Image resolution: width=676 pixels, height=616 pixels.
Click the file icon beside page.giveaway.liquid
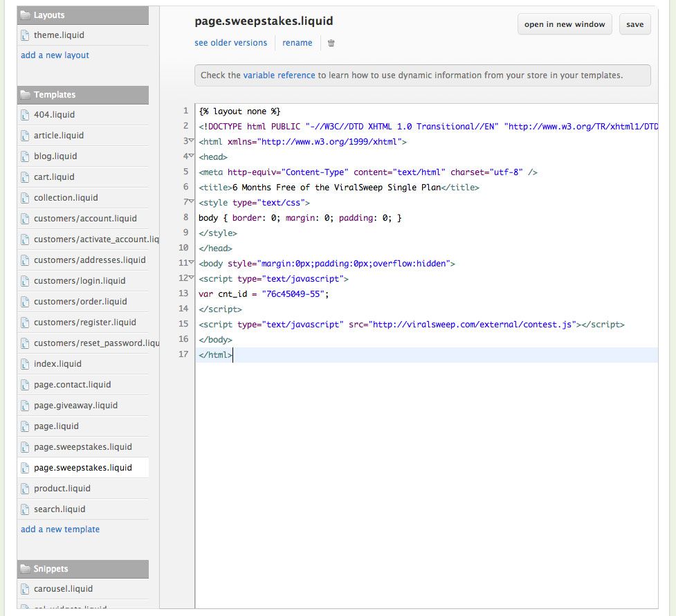click(x=25, y=406)
